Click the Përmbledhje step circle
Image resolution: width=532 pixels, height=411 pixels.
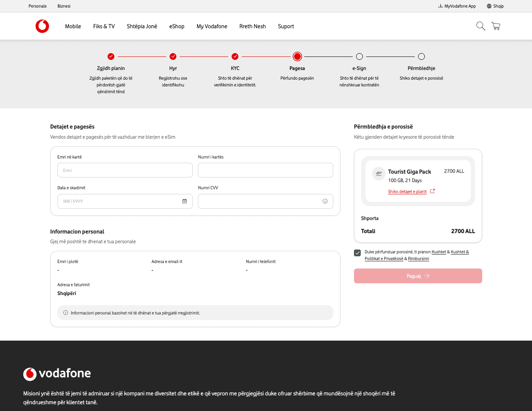point(421,56)
